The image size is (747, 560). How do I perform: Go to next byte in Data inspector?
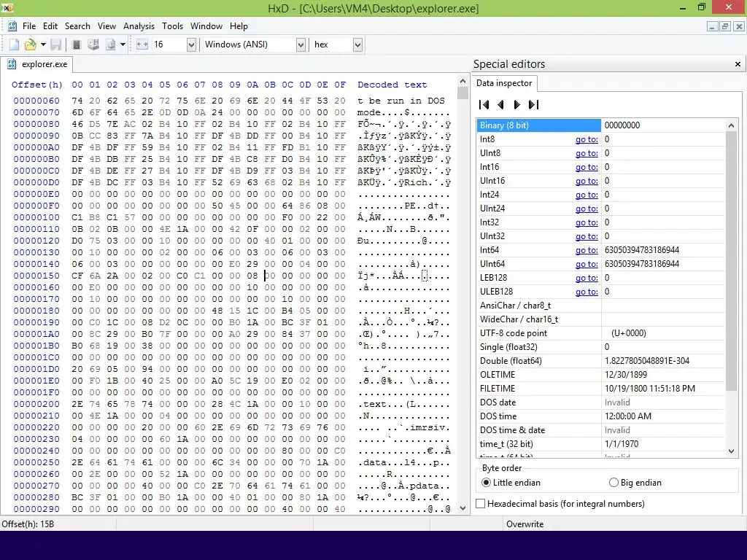click(517, 104)
